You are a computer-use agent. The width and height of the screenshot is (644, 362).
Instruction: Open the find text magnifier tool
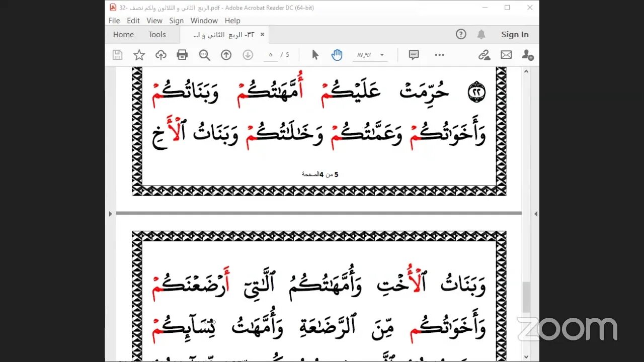pos(204,55)
